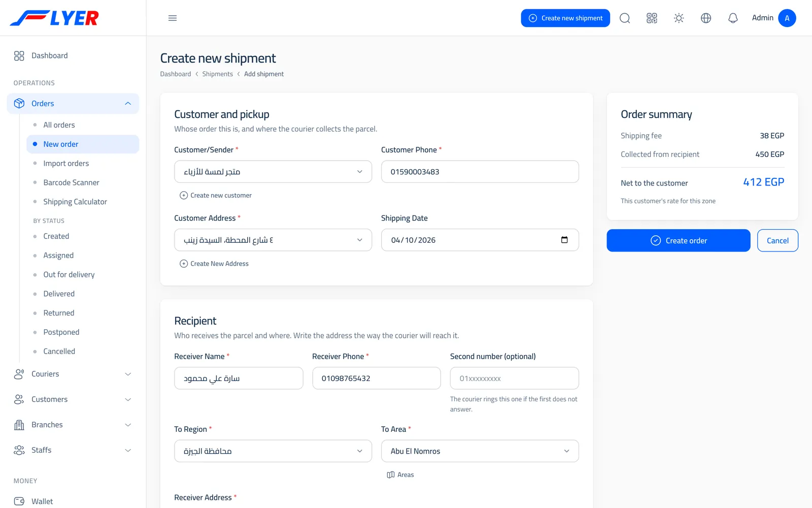
Task: Click the Branches building icon
Action: (x=19, y=425)
